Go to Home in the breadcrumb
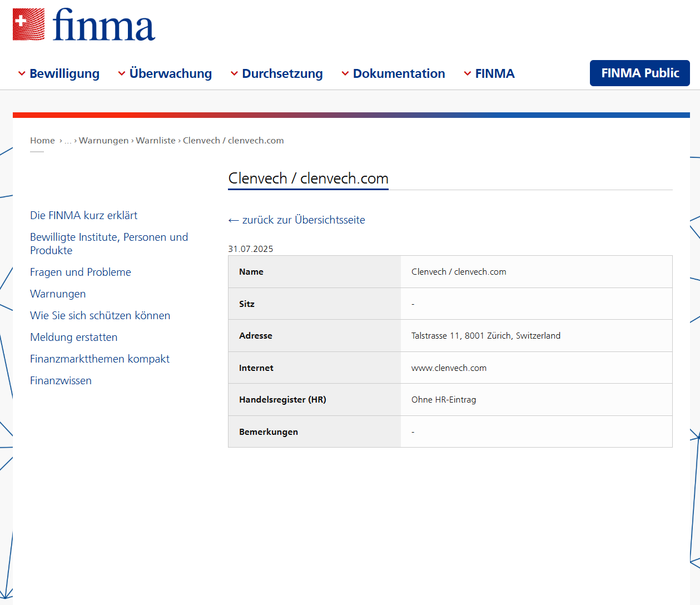The image size is (700, 605). pos(42,141)
